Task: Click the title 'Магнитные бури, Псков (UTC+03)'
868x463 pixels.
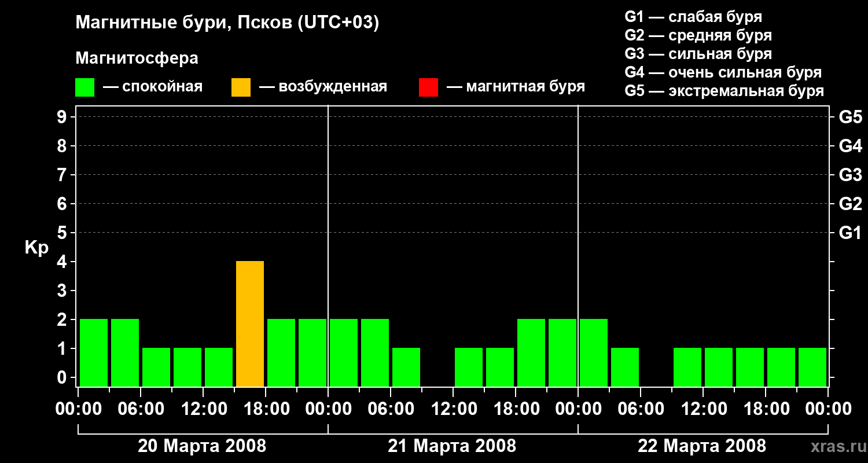Action: tap(227, 23)
